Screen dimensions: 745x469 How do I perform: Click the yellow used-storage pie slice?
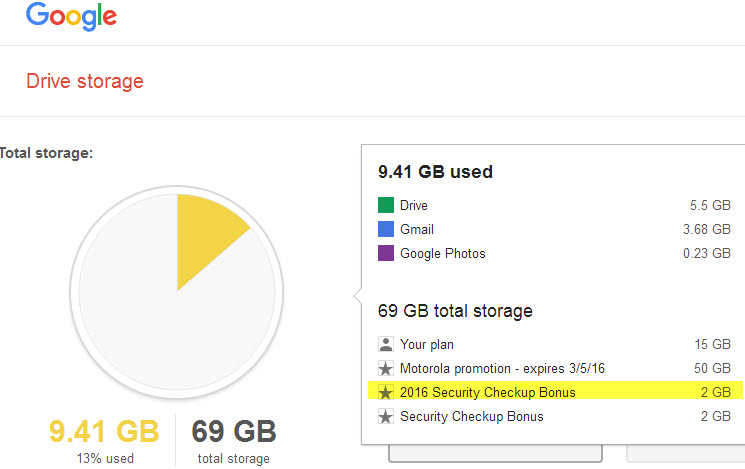(x=202, y=233)
